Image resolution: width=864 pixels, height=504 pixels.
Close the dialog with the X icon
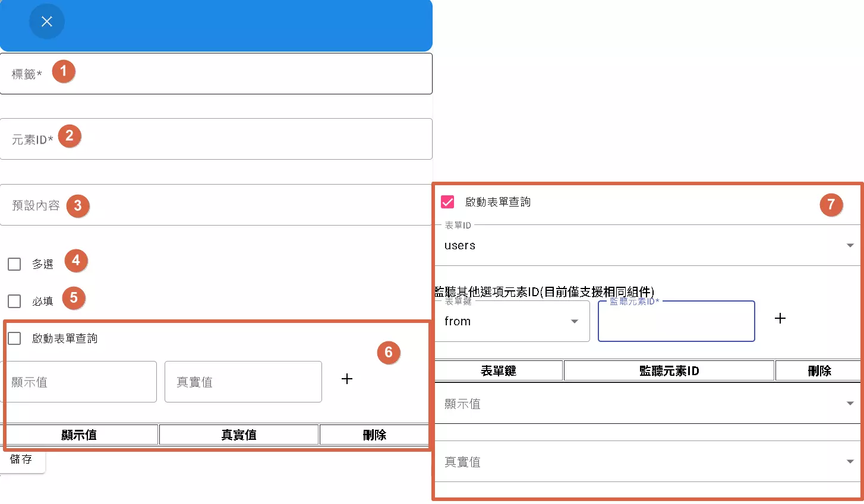click(x=46, y=21)
